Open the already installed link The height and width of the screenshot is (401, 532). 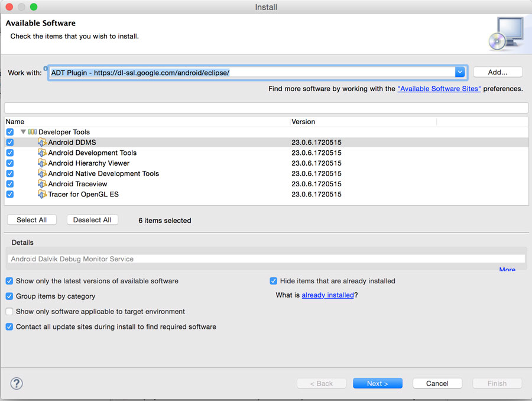click(327, 295)
